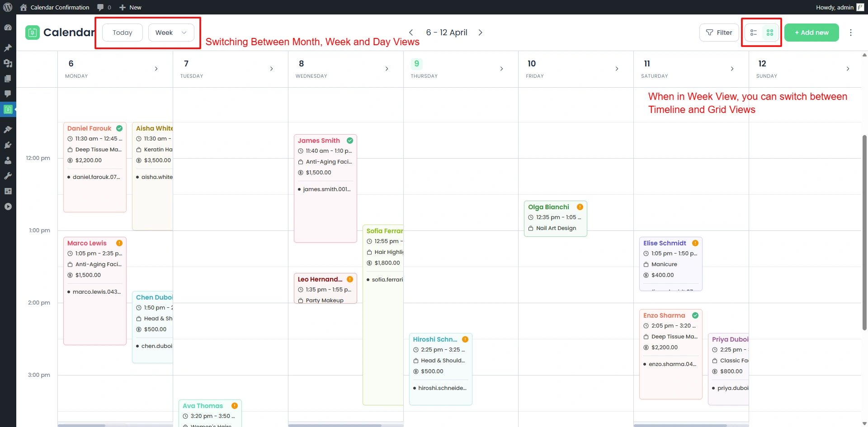The height and width of the screenshot is (427, 868).
Task: Expand Thursday April 9 with its chevron
Action: pyautogui.click(x=502, y=69)
